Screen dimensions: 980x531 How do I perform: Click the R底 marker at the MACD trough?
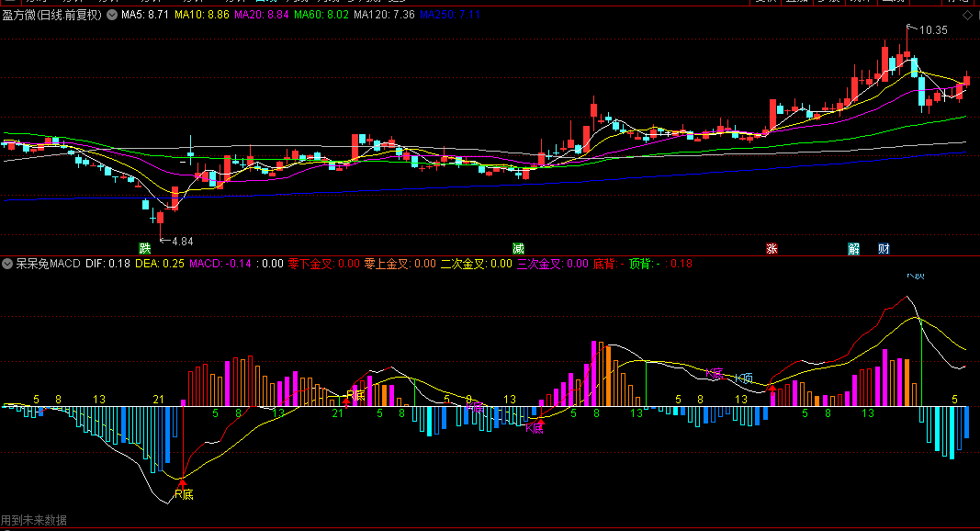click(x=184, y=494)
